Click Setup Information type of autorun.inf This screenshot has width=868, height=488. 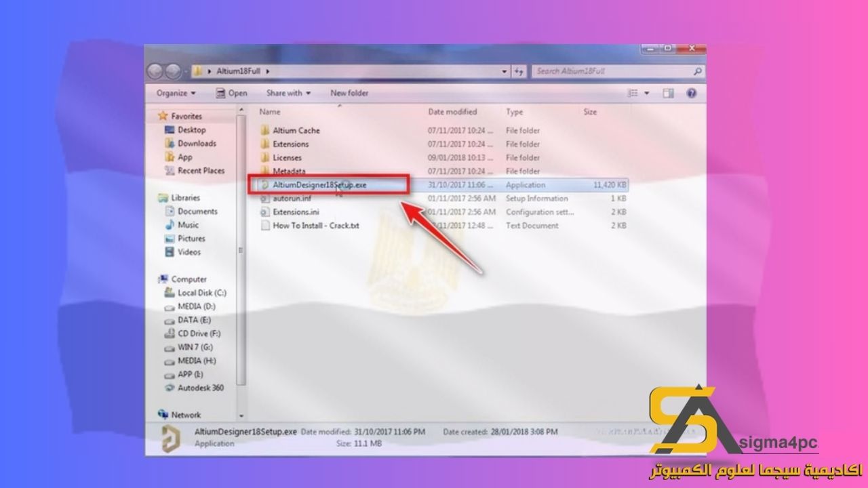(x=536, y=199)
